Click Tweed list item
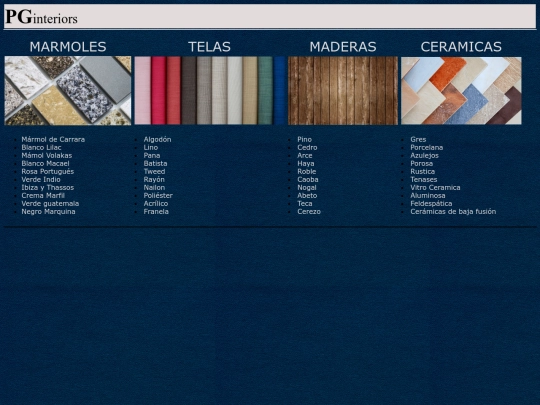Viewport: 540px width, 405px height. [x=154, y=172]
